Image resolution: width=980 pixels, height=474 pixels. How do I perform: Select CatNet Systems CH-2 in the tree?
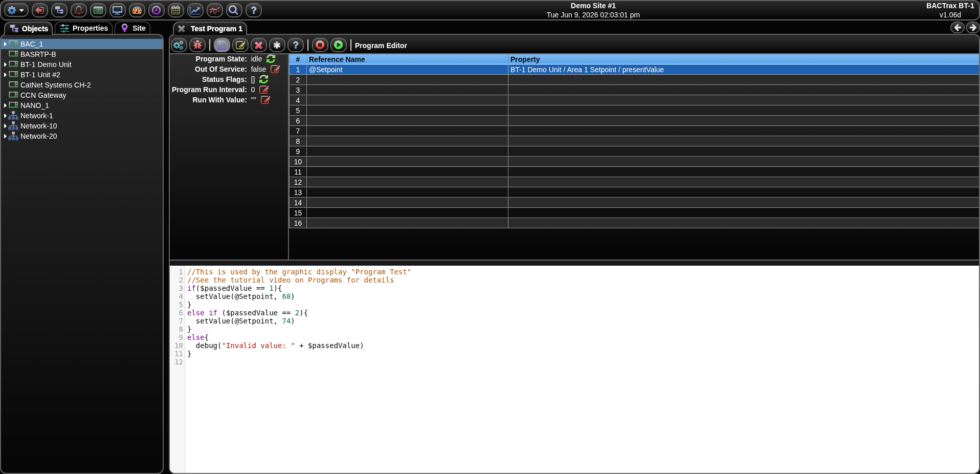(x=55, y=85)
